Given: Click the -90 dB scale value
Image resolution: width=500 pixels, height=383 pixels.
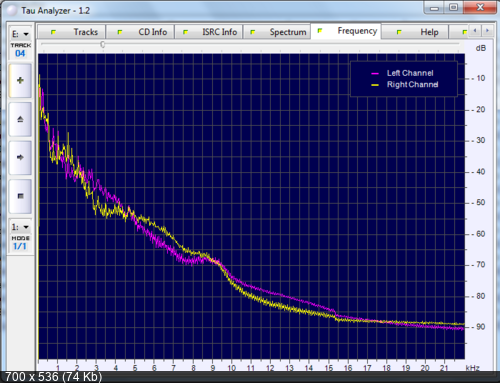Looking at the screenshot, I should (x=479, y=327).
